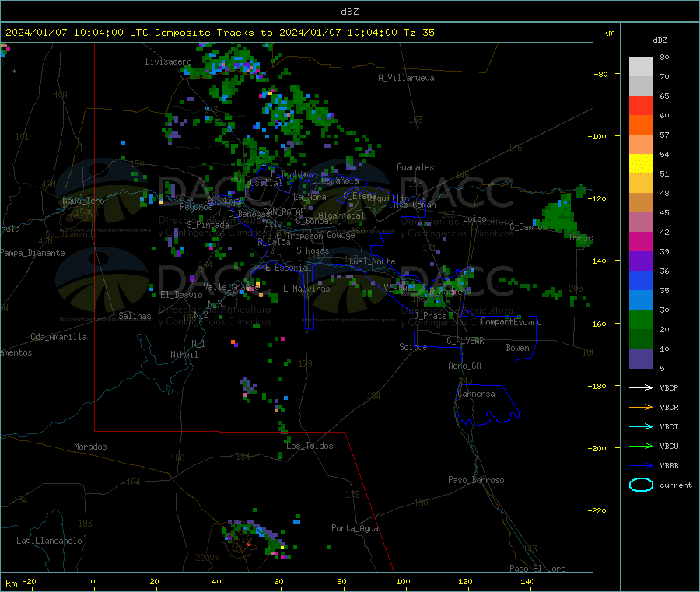Screen dimensions: 700x592
Task: Click the 'Tz 35' header value
Action: click(418, 33)
